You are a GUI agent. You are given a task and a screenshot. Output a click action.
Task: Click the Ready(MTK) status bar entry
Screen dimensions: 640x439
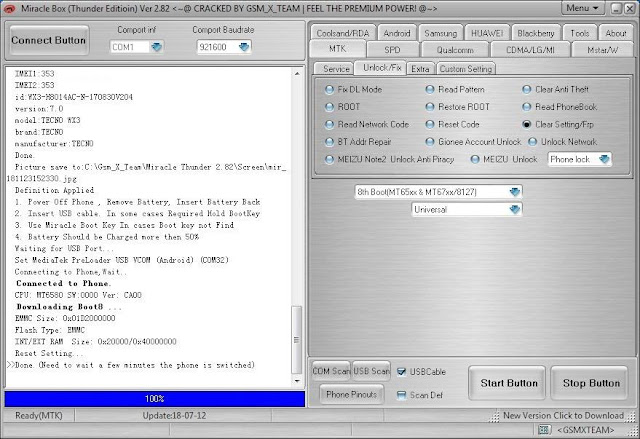point(39,416)
